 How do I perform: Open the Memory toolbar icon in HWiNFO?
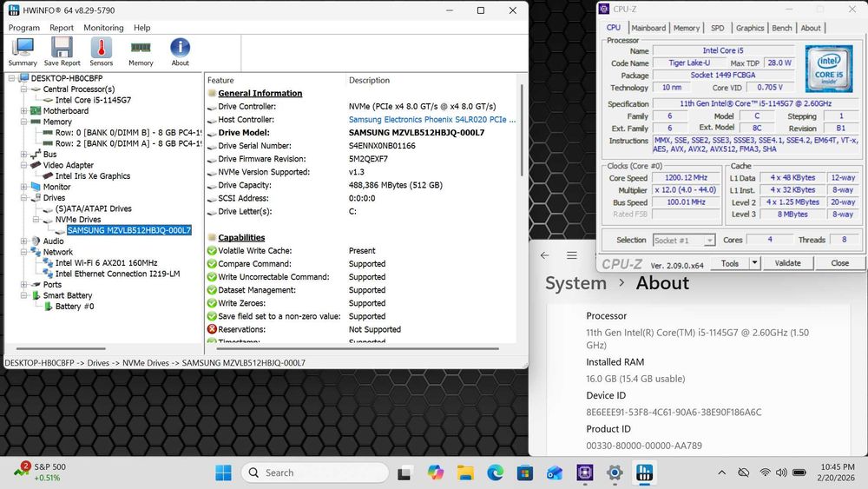[x=141, y=52]
